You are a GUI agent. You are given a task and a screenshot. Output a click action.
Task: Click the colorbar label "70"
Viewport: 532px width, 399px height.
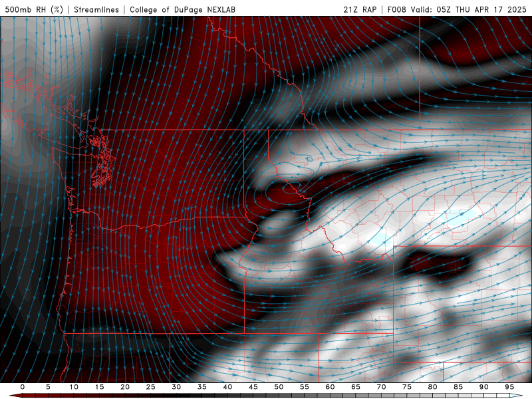381,387
